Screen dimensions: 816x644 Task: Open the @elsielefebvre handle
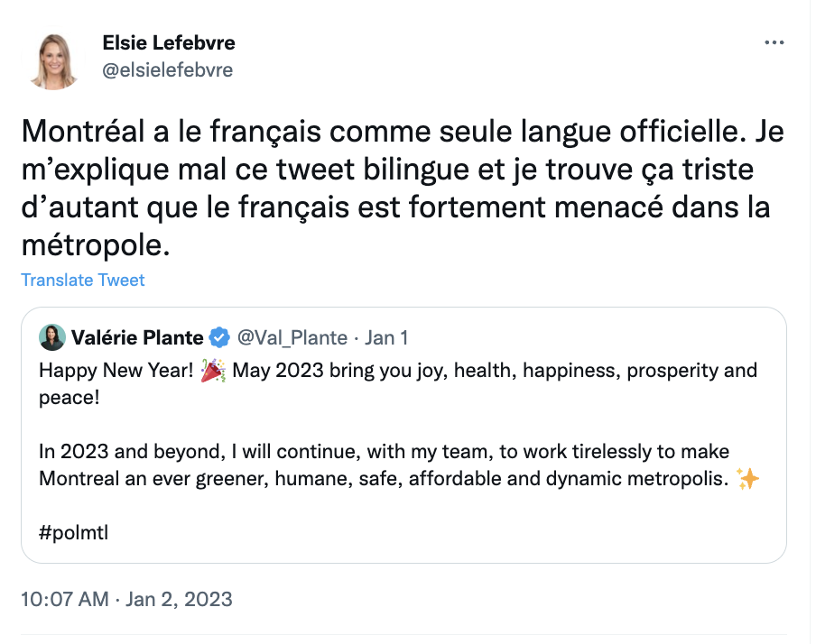point(168,69)
